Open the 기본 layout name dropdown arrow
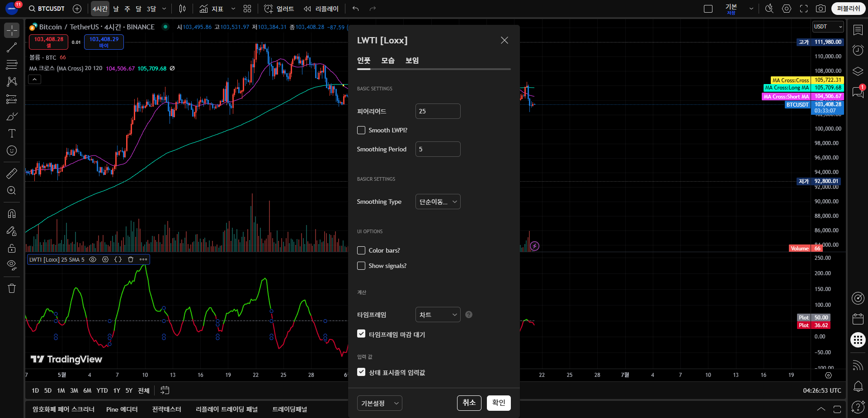 click(751, 9)
